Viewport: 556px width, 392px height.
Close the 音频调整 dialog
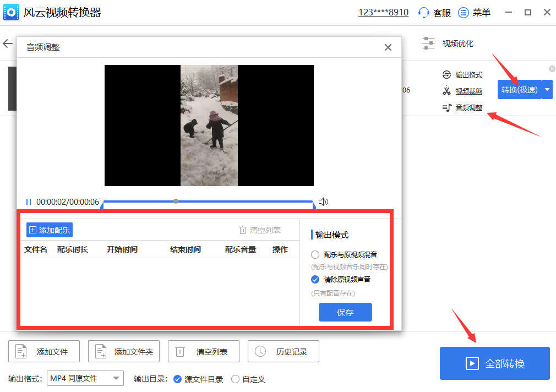tap(388, 47)
